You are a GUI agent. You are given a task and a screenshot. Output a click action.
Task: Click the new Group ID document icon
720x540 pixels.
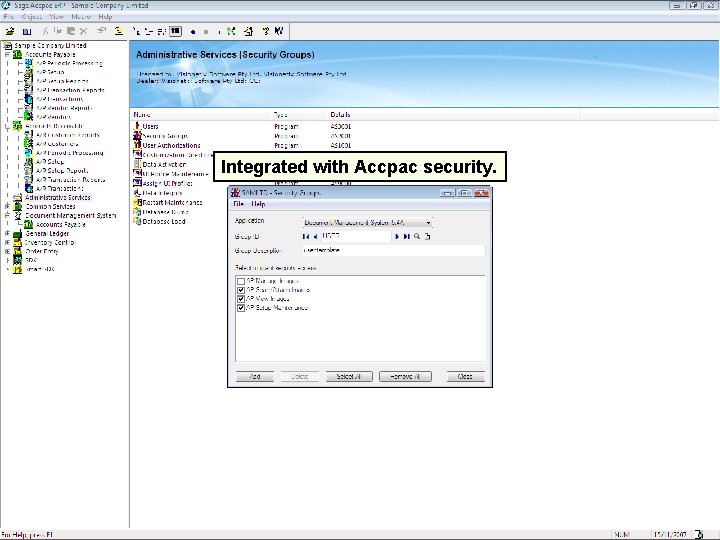click(428, 236)
